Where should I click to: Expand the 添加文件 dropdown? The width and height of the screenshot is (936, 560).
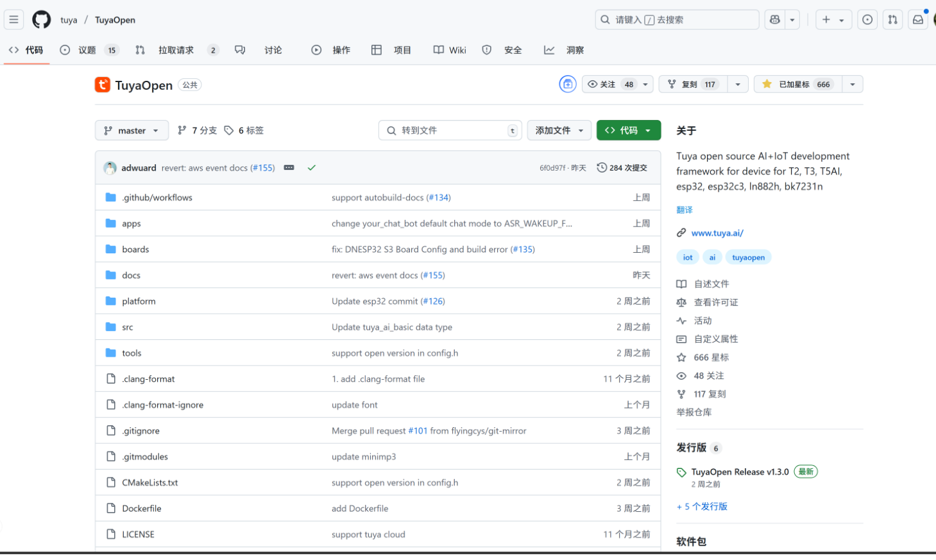click(x=559, y=130)
